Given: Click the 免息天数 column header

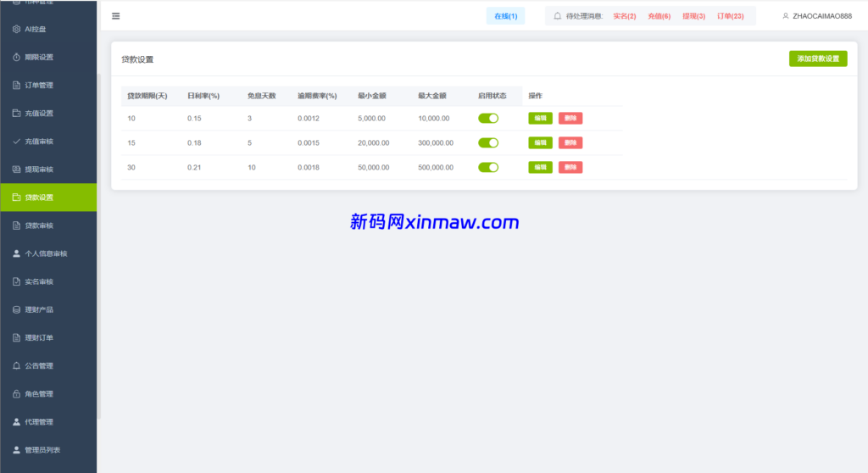Looking at the screenshot, I should [261, 96].
